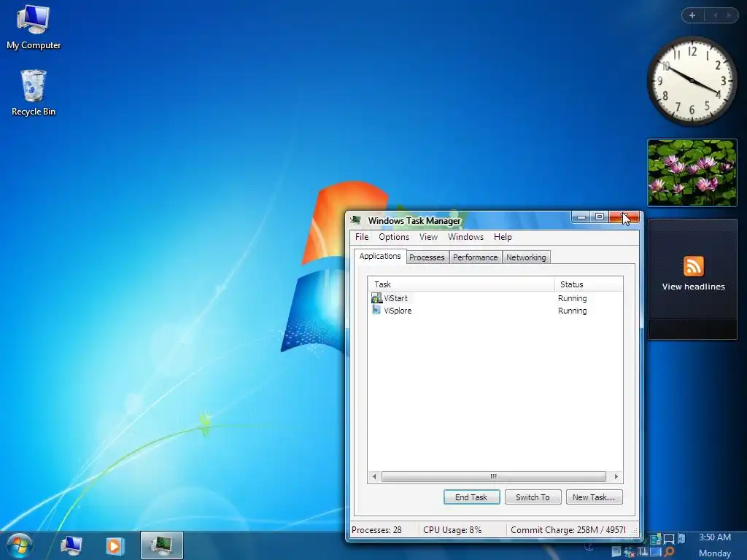Open the Help menu

503,237
